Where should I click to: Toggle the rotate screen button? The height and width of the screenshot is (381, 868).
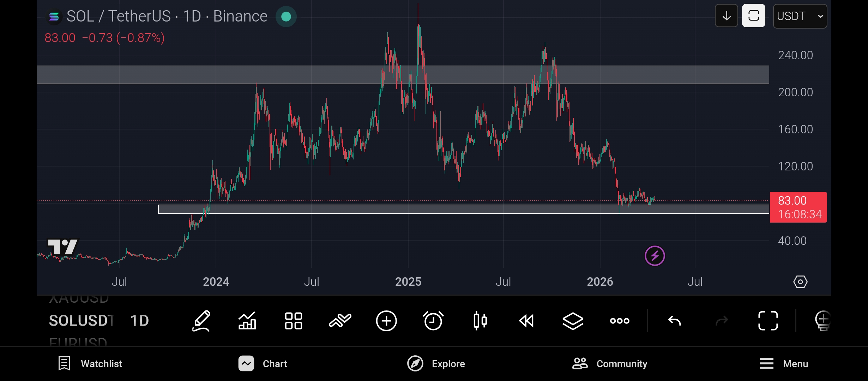click(754, 16)
